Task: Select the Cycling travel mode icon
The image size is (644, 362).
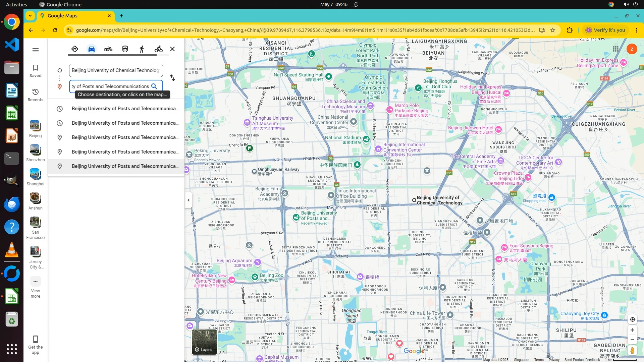Action: point(159,49)
